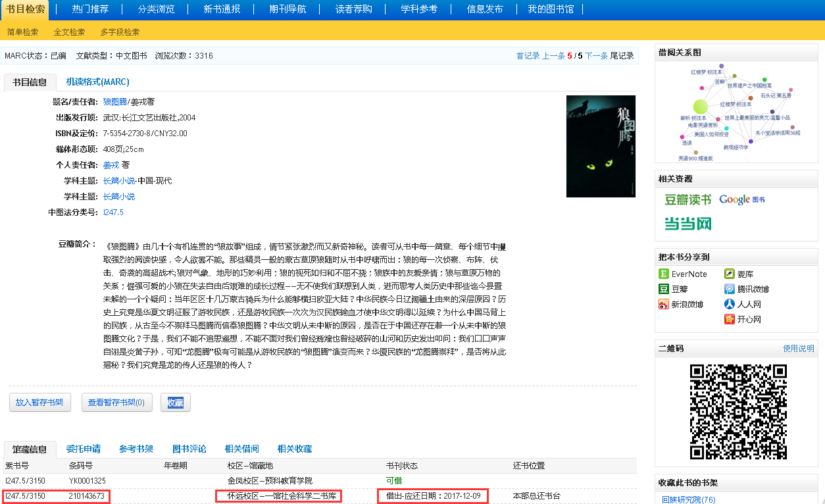This screenshot has width=825, height=504.
Task: Select the 可借 status text
Action: 394,481
